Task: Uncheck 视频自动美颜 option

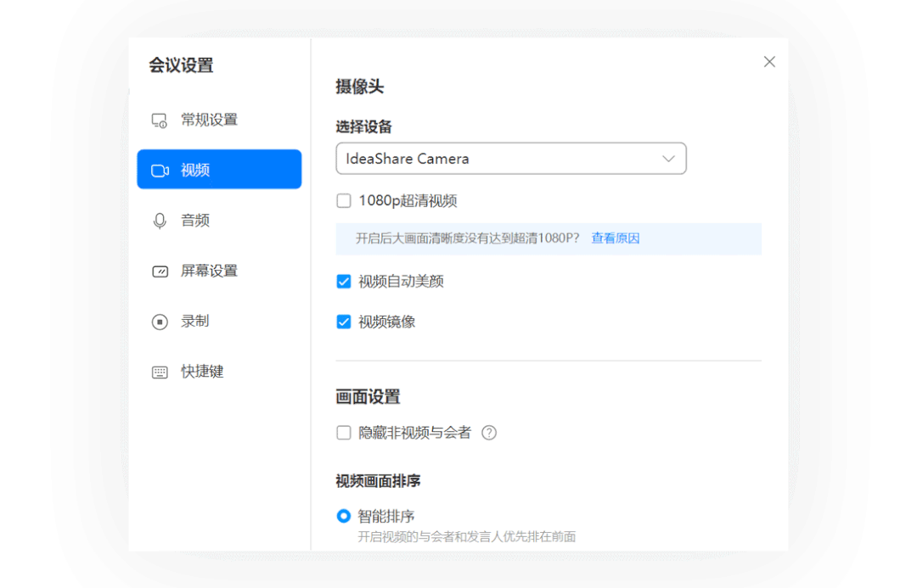Action: [344, 282]
